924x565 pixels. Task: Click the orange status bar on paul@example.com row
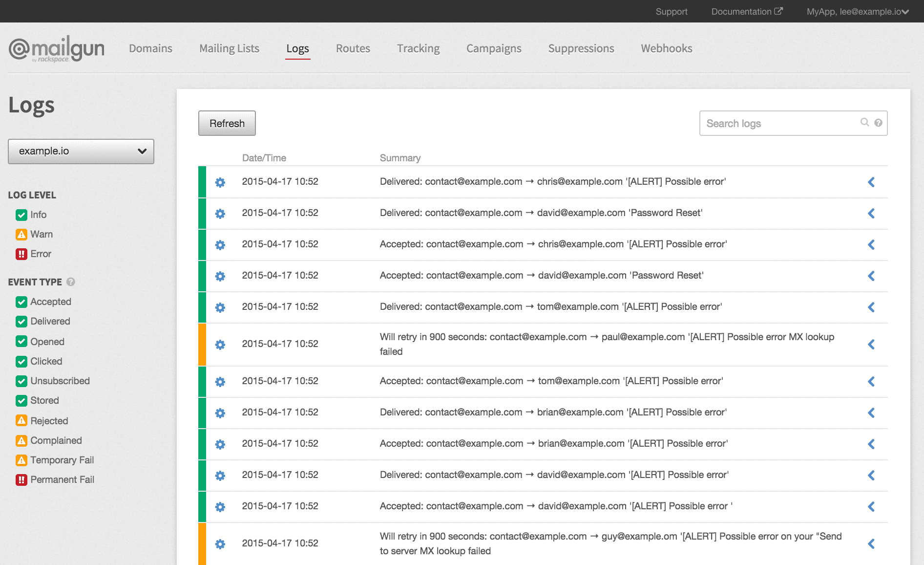pos(202,345)
